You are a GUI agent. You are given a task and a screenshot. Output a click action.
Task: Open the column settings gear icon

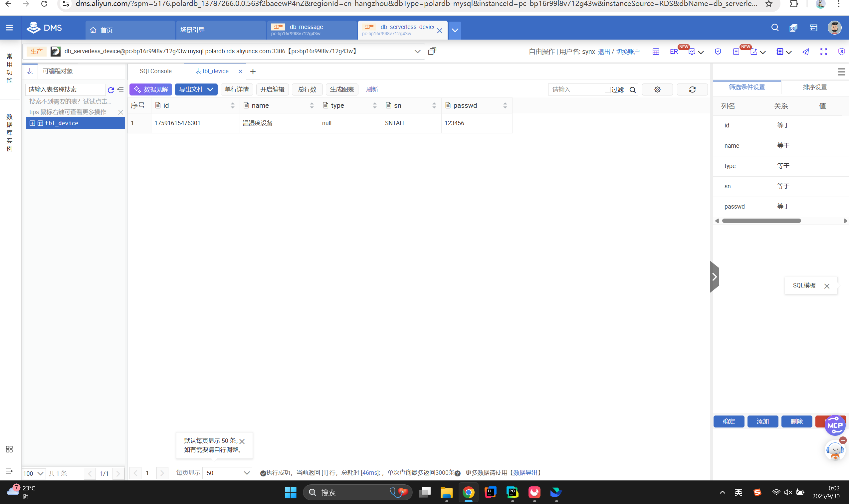click(x=657, y=90)
